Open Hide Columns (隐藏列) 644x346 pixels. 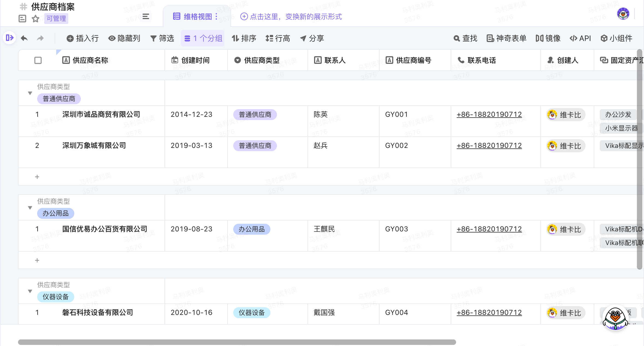coord(124,38)
